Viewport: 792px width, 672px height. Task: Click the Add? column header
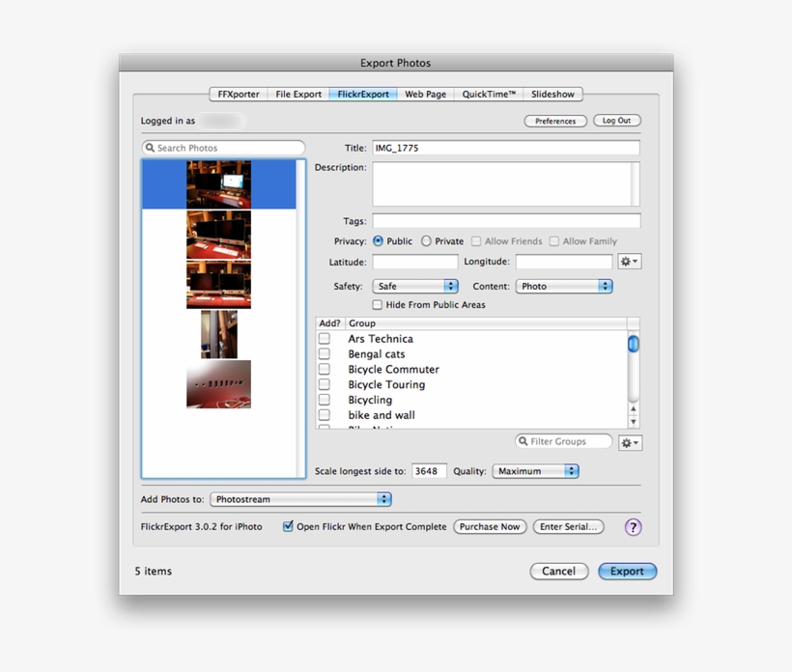329,323
